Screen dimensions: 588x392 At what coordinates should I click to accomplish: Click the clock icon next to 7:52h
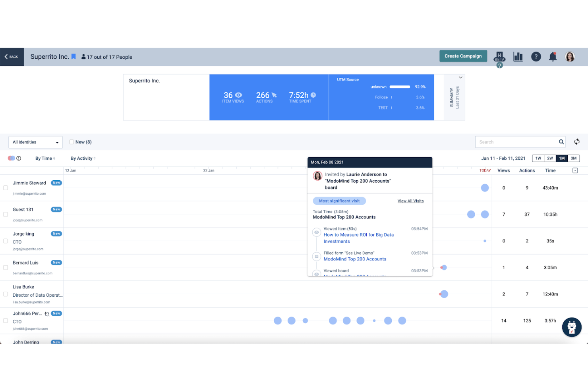[x=313, y=95]
